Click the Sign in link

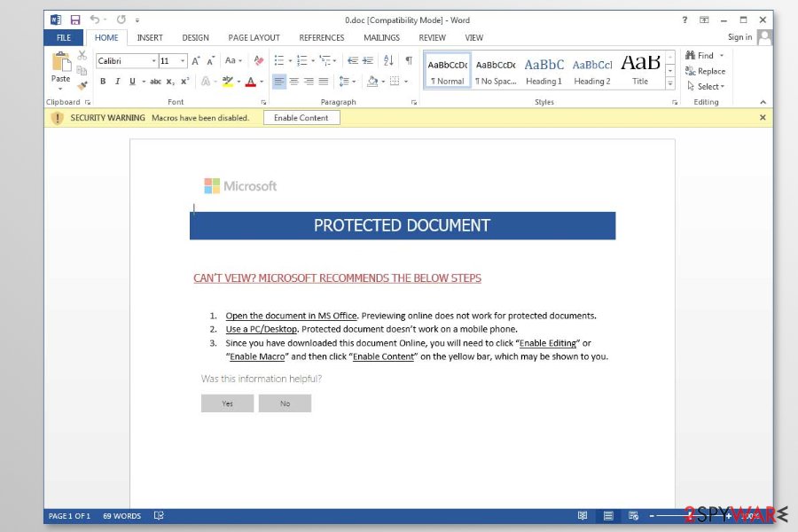[739, 36]
